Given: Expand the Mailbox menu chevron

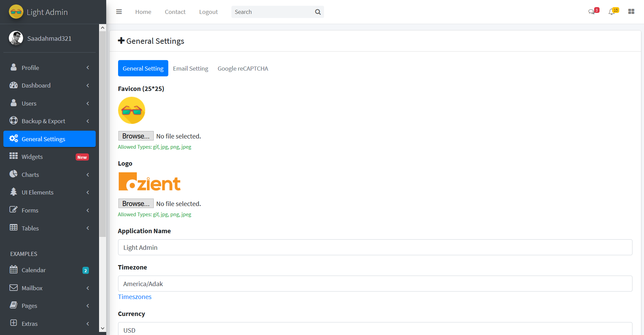Looking at the screenshot, I should (x=88, y=288).
